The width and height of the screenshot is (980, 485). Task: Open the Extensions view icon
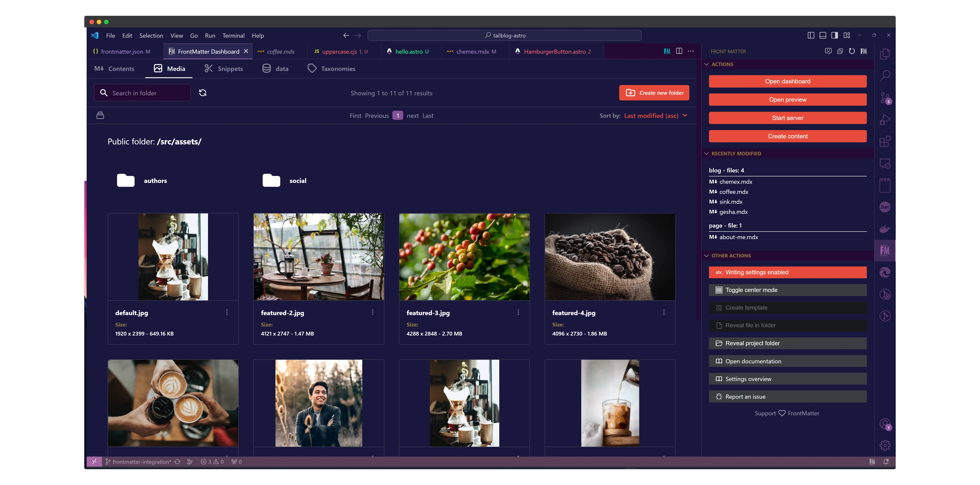[x=885, y=141]
